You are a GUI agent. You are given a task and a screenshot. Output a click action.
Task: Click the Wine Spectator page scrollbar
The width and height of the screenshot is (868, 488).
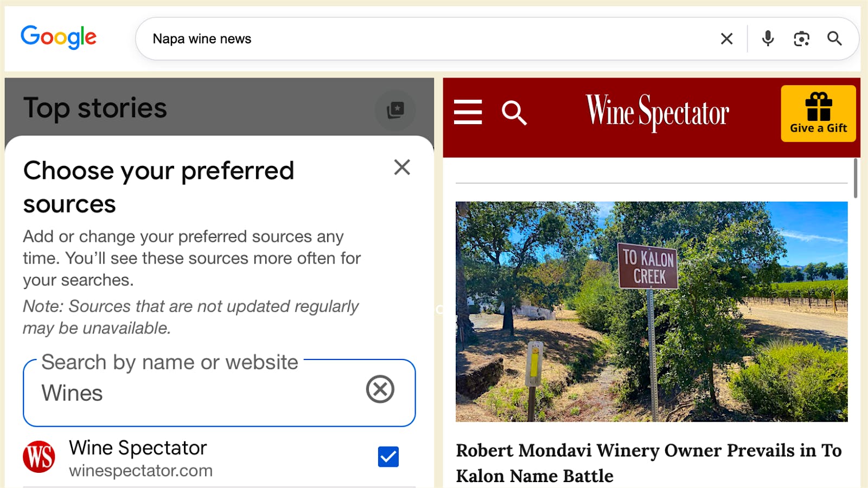tap(856, 178)
